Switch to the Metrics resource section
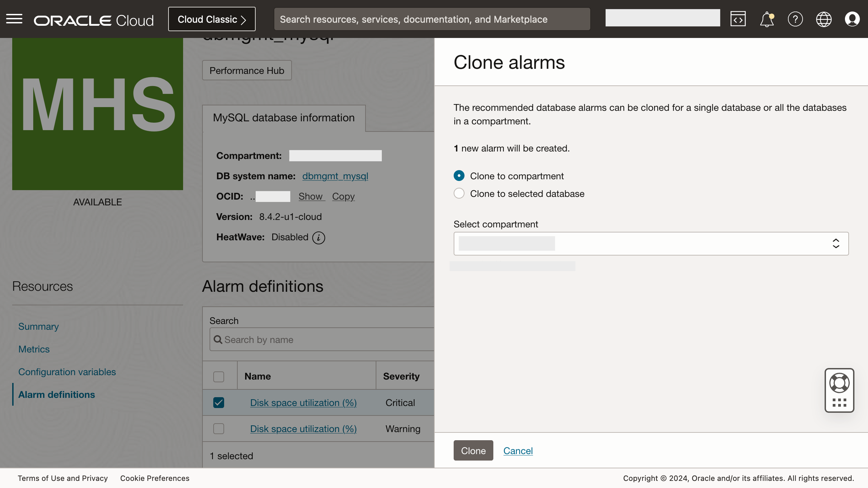Screen dimensions: 868x488 34,349
